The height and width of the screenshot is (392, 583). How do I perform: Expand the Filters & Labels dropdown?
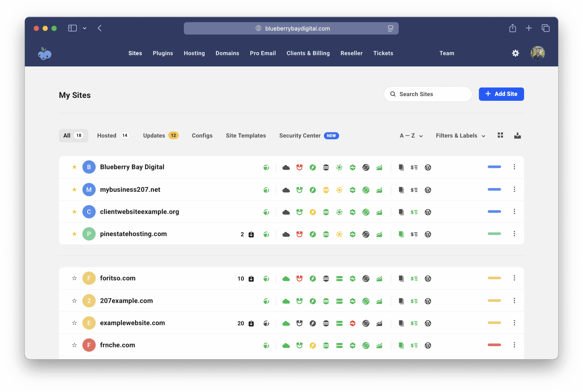pos(460,135)
